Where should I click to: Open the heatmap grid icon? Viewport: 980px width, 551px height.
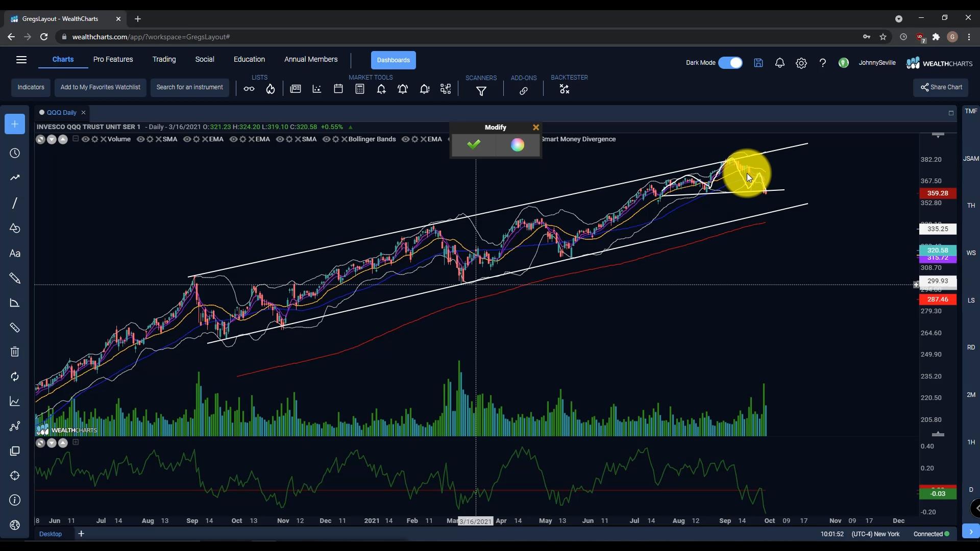point(446,89)
